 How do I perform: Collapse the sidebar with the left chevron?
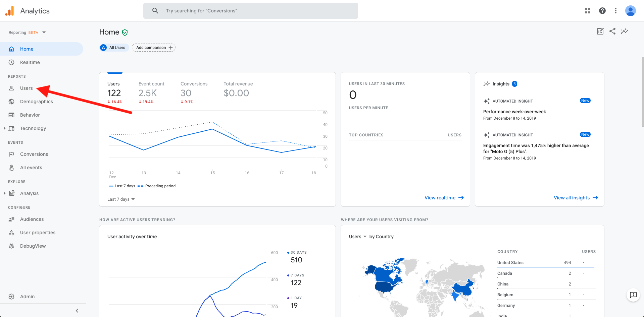click(77, 311)
